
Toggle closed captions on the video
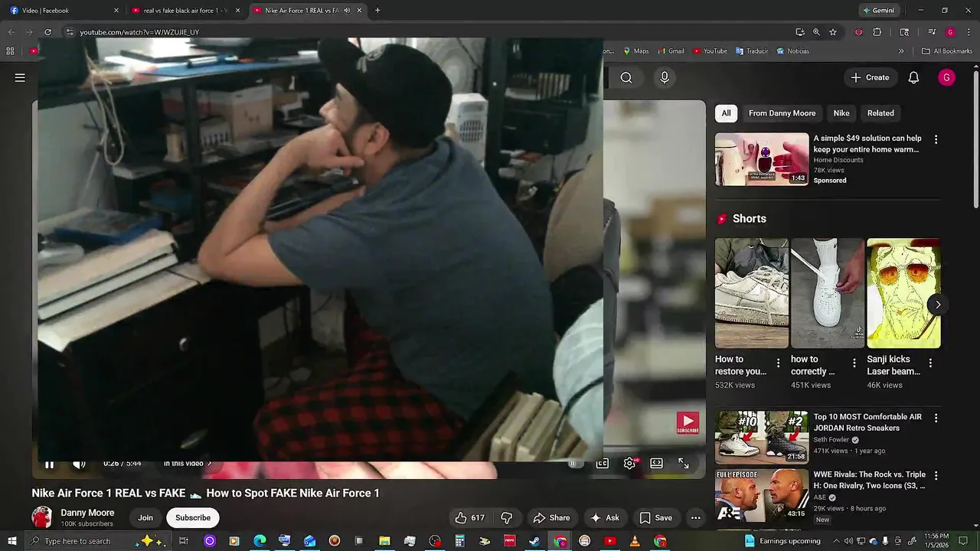603,463
